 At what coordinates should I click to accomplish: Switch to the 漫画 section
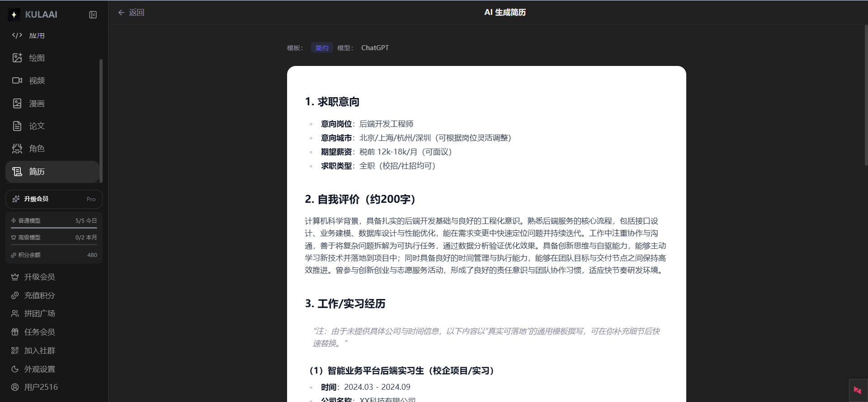(52, 103)
